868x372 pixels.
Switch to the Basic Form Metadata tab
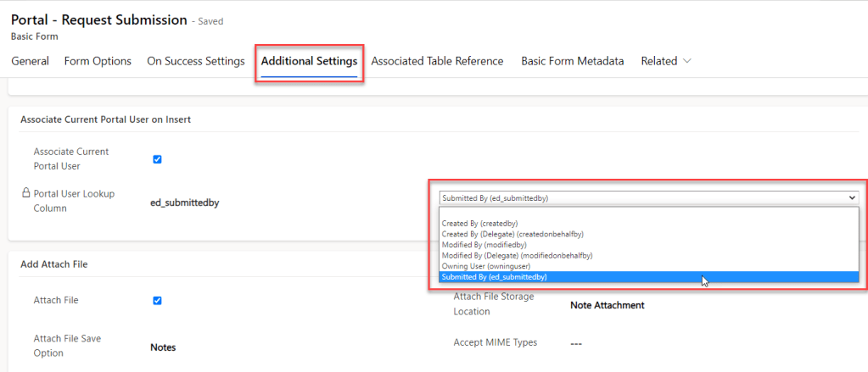(573, 61)
